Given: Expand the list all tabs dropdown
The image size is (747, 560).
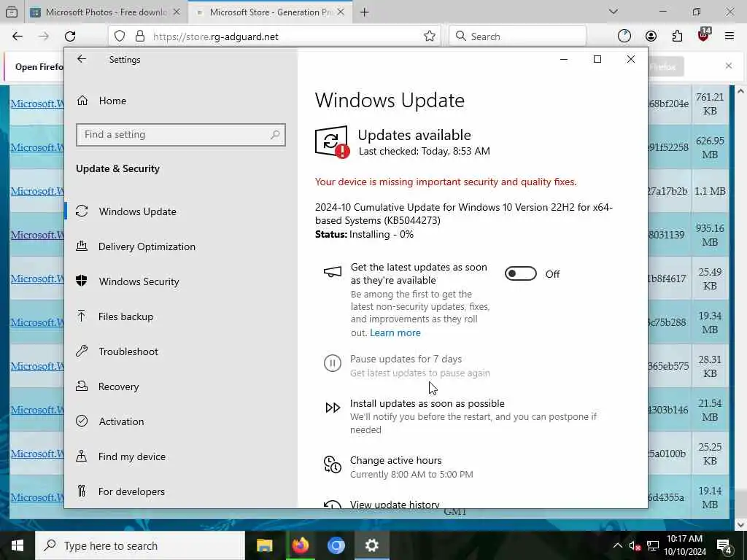Looking at the screenshot, I should pyautogui.click(x=613, y=12).
